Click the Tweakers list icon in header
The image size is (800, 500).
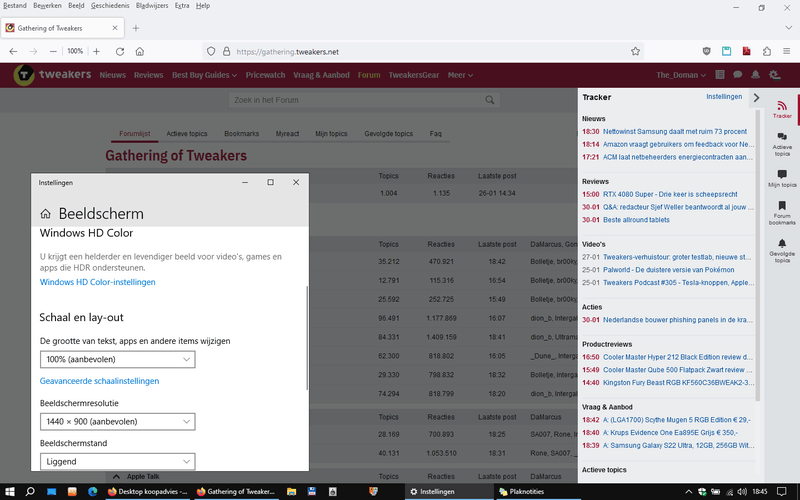tap(720, 75)
